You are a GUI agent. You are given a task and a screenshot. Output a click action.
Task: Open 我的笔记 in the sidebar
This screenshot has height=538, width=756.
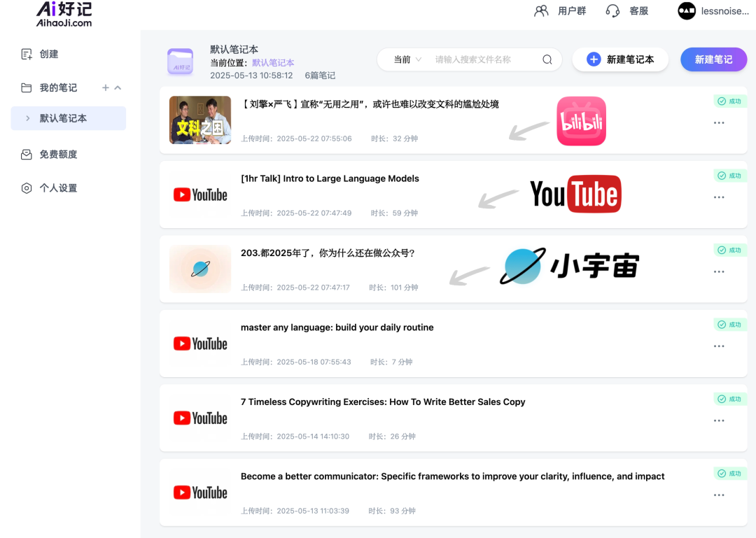(58, 87)
